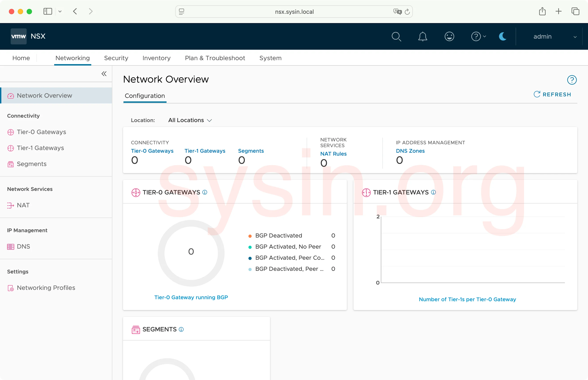Image resolution: width=588 pixels, height=380 pixels.
Task: Click the info icon beside TIER-0 GATEWAYS
Action: [x=205, y=192]
